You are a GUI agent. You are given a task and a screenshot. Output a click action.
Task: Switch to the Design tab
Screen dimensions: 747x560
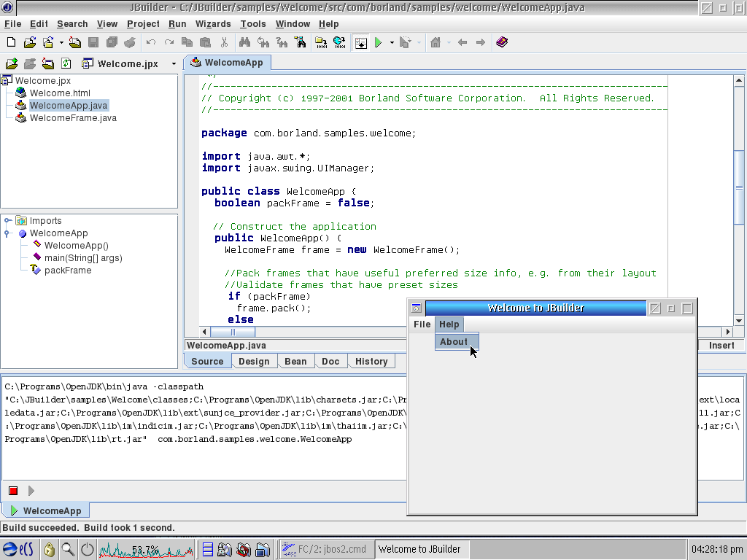click(254, 361)
